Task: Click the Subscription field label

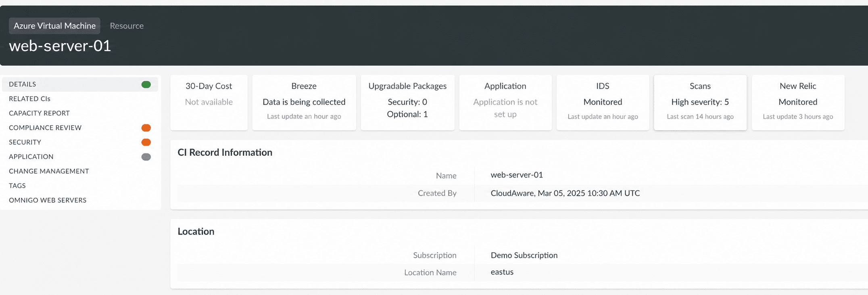Action: [435, 255]
